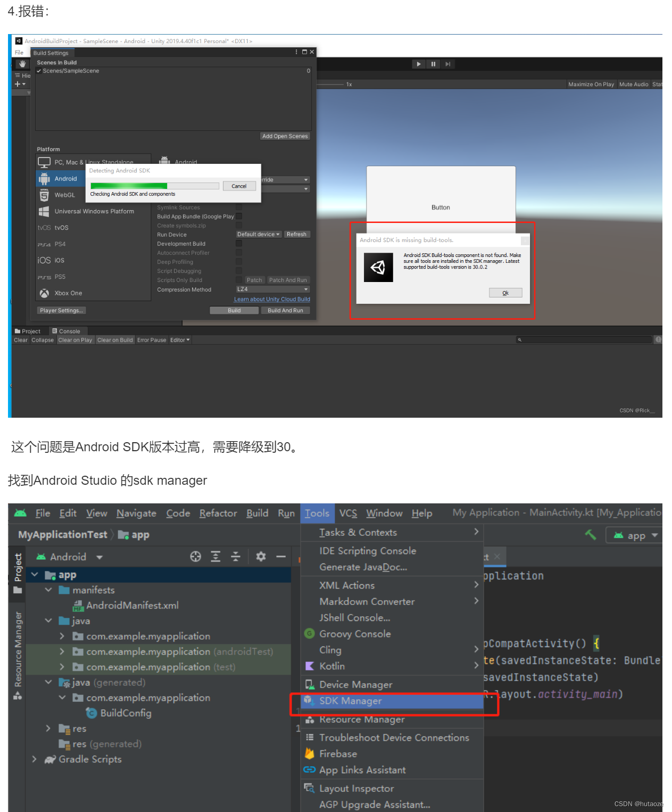The width and height of the screenshot is (672, 812).
Task: Cancel Detecting Android SDK dialog
Action: pos(239,186)
